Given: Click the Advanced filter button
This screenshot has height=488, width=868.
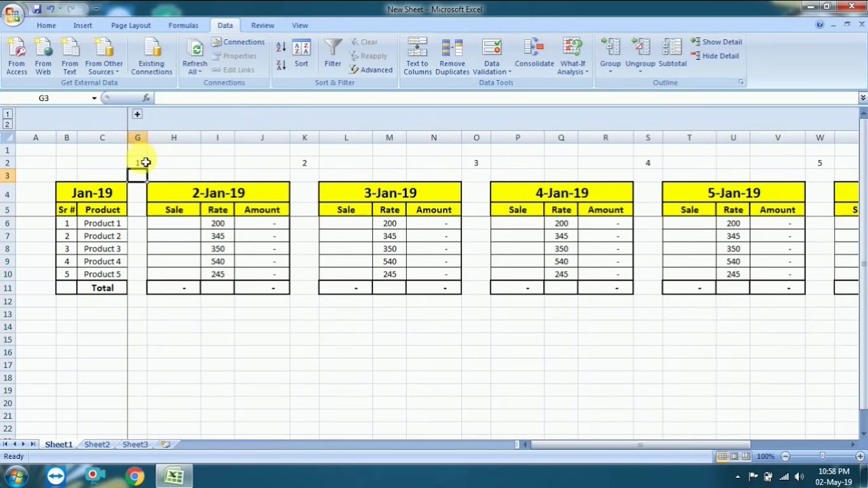Looking at the screenshot, I should point(372,70).
